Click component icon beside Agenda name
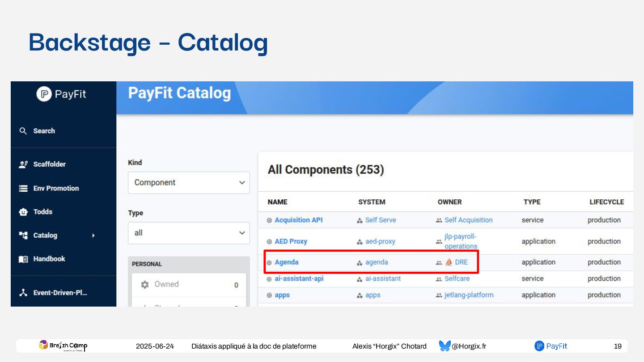The height and width of the screenshot is (362, 644). click(269, 263)
